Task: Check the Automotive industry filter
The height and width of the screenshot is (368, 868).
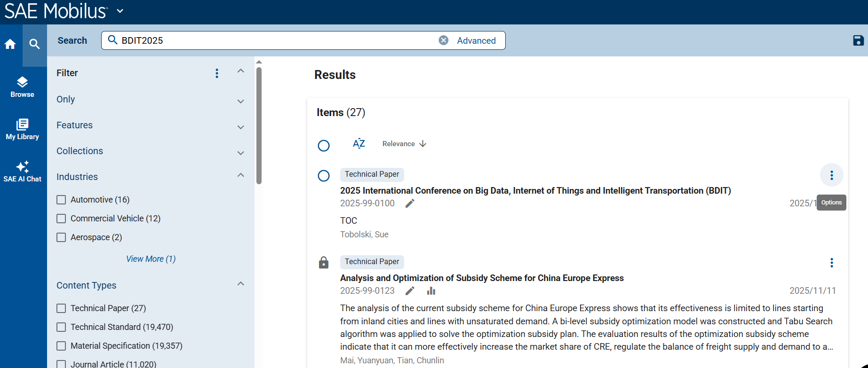Action: [61, 200]
